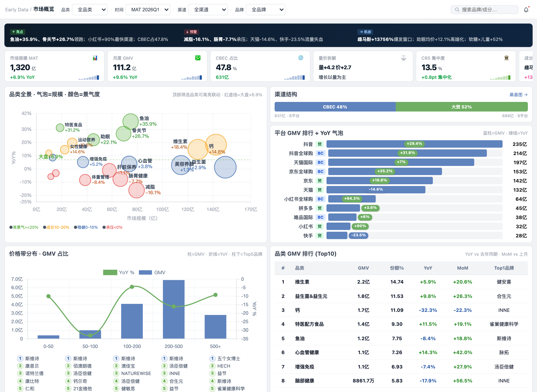Open the 时间 MAT 2026Q1 dropdown
This screenshot has width=537, height=392.
(x=148, y=10)
